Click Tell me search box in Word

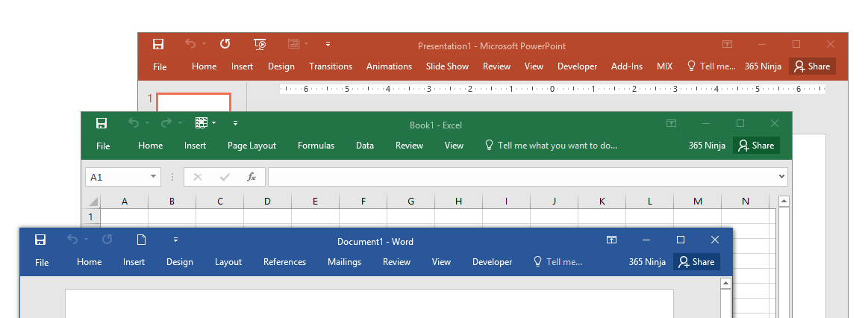[x=558, y=262]
